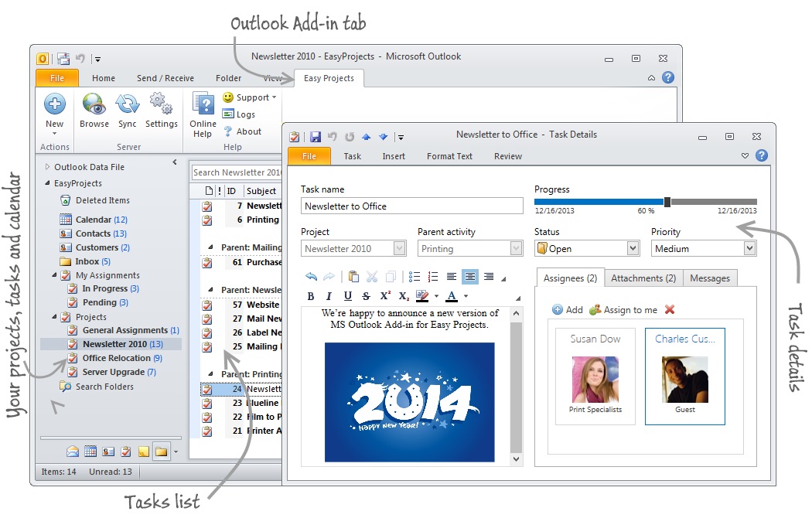Open the Settings gear icon
The image size is (812, 518).
pyautogui.click(x=161, y=105)
